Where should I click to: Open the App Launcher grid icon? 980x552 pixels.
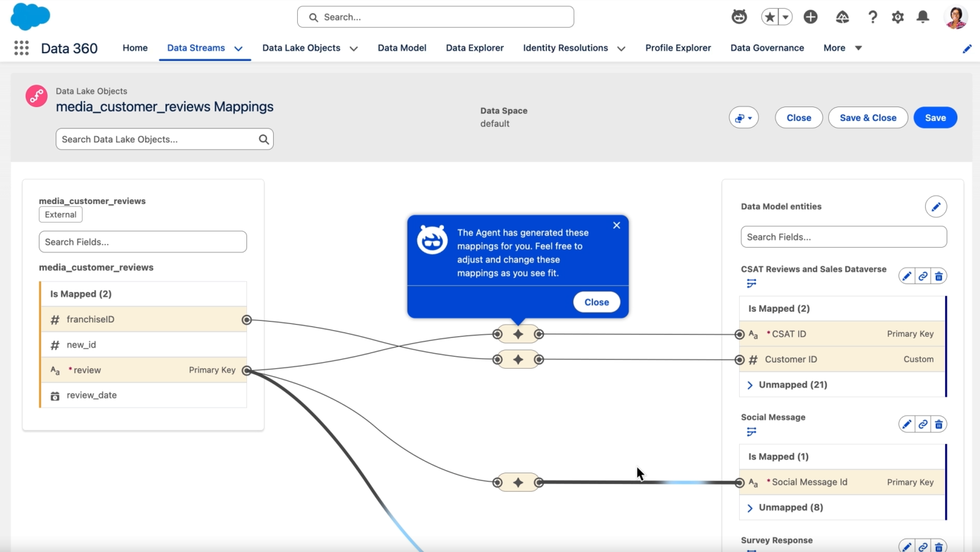point(21,48)
